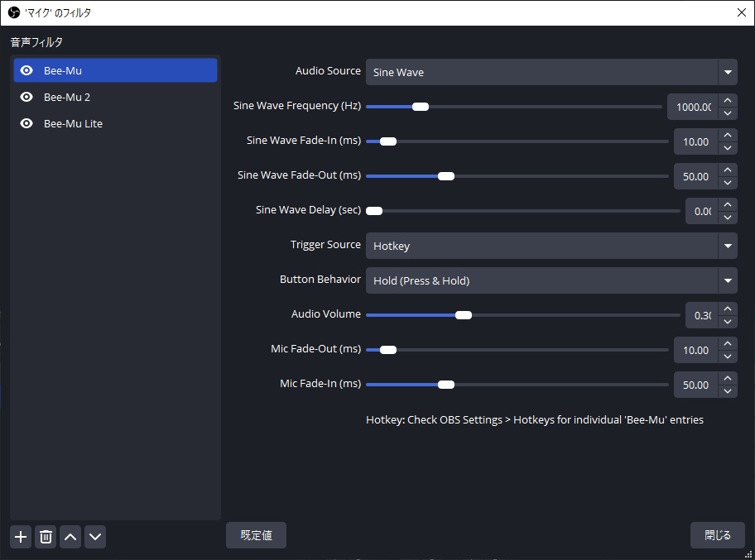Screen dimensions: 755x560
Task: Click the Sine Wave Delay value field
Action: (x=702, y=211)
